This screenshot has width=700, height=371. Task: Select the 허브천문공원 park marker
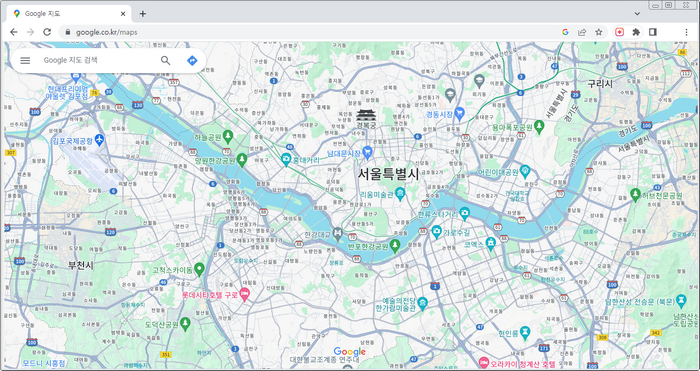635,195
